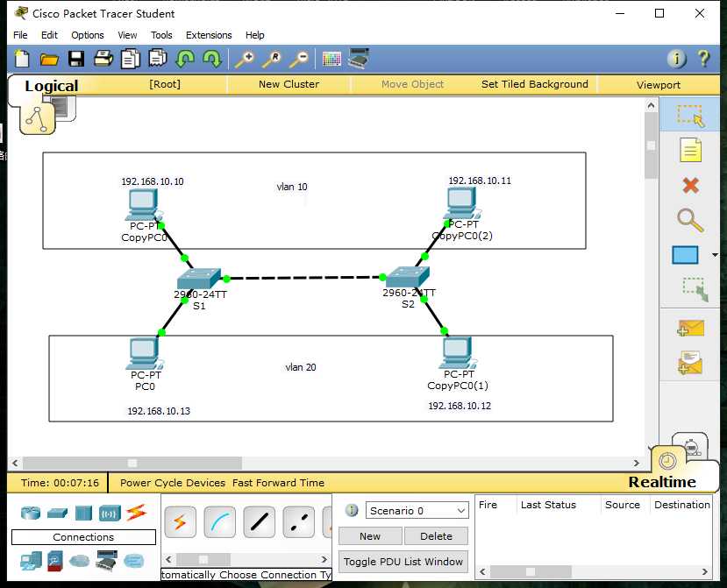Click the S1 switch on the canvas
The image size is (727, 588).
click(x=199, y=278)
